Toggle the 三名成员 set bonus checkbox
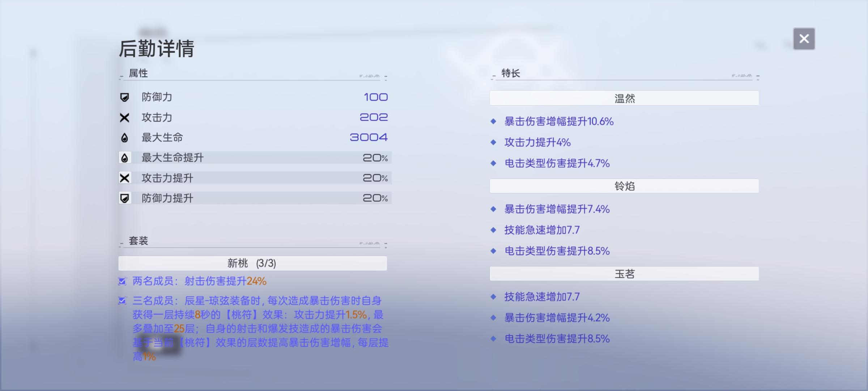868x391 pixels. click(x=122, y=301)
